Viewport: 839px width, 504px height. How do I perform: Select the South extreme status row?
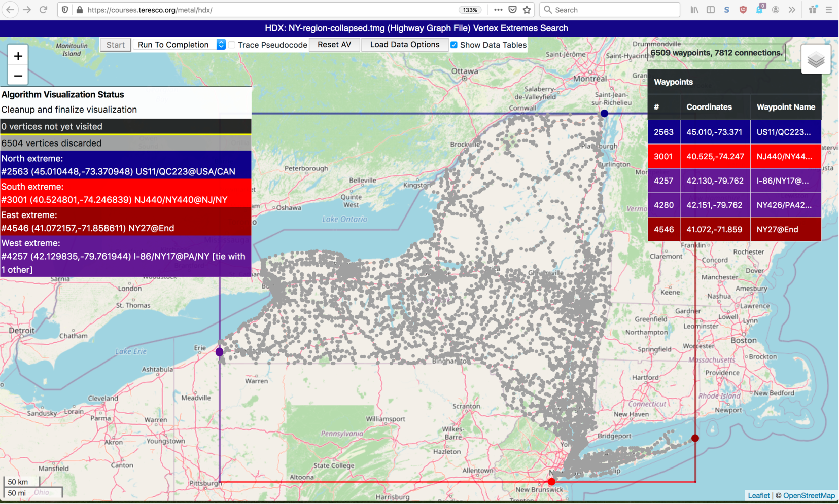[126, 193]
